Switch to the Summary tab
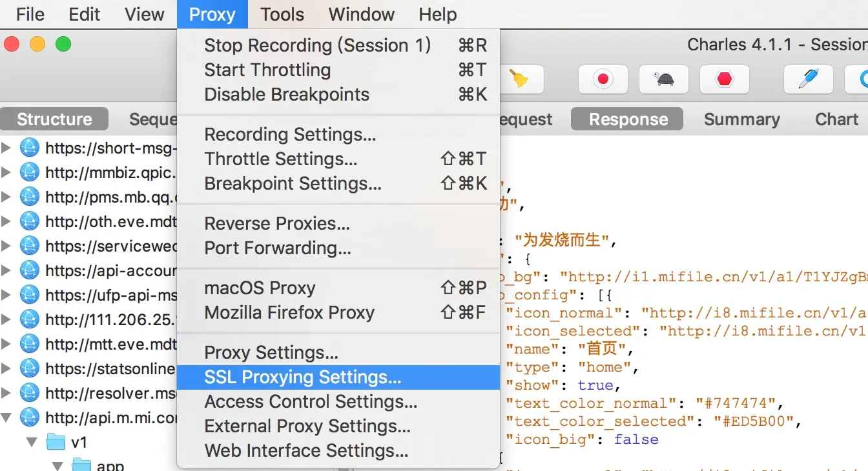The image size is (868, 471). coord(741,119)
